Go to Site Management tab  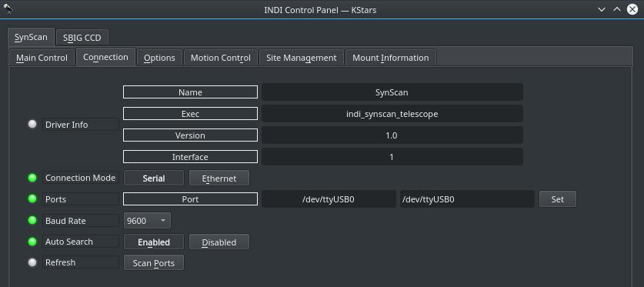(302, 58)
